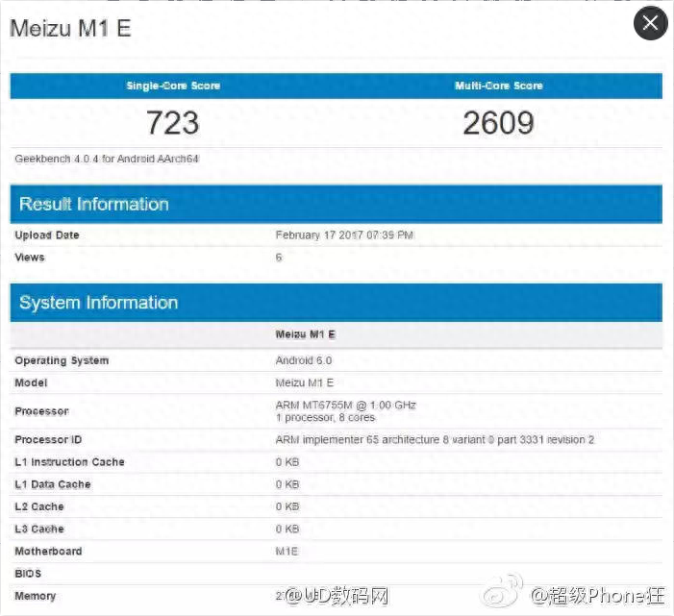The height and width of the screenshot is (616, 674).
Task: Click the Operating System label
Action: click(x=62, y=360)
